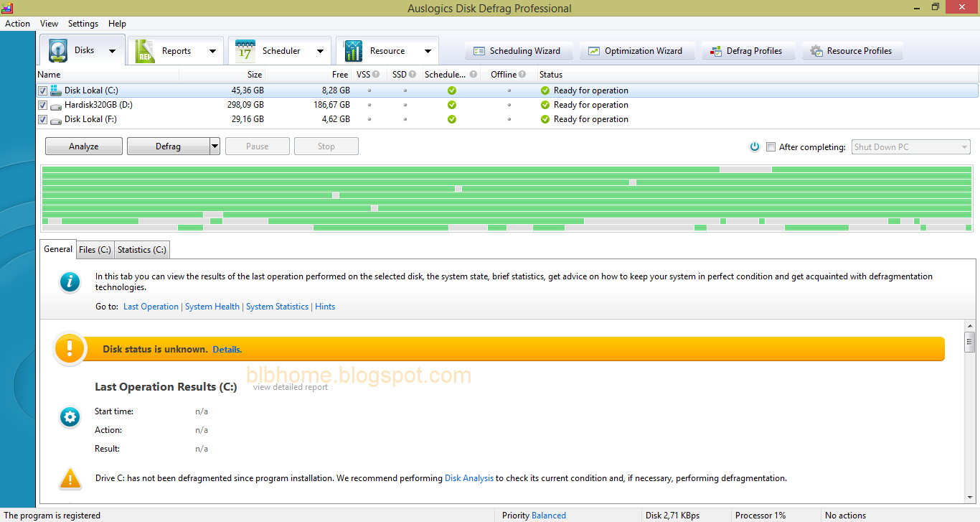Expand the Resource dropdown arrow
Image resolution: width=980 pixels, height=522 pixels.
(x=428, y=51)
